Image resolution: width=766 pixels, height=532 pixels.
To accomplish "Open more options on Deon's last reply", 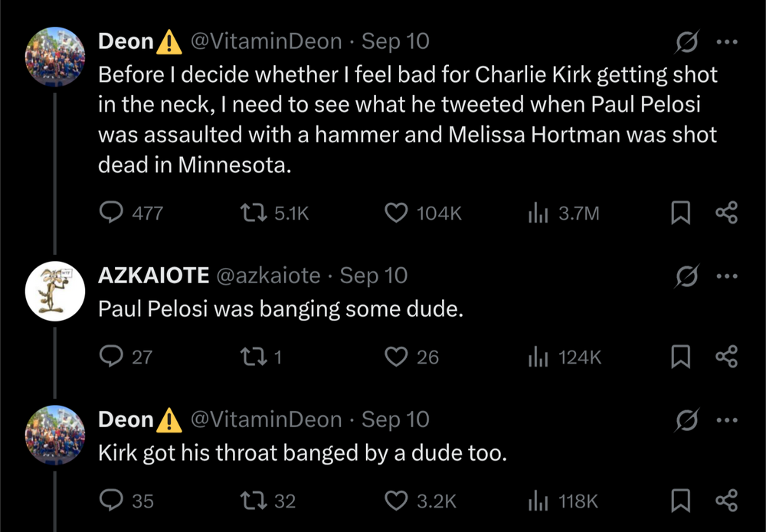I will click(x=726, y=419).
